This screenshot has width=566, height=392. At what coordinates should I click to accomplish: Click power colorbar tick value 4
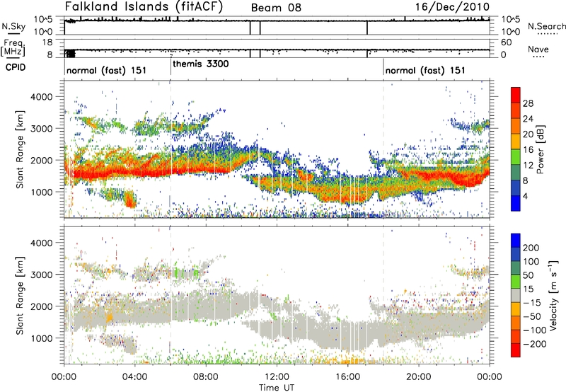pos(526,196)
